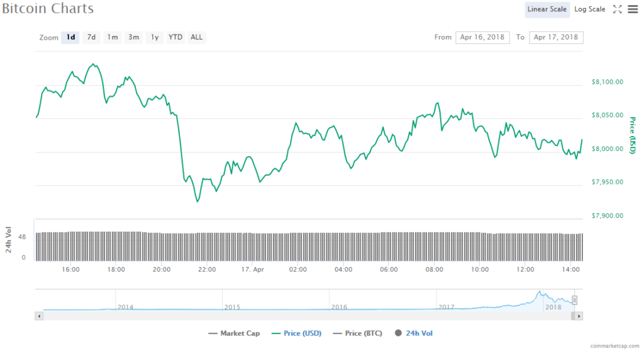Viewport: 644px width, 350px height.
Task: Open the To date field
Action: click(x=556, y=37)
